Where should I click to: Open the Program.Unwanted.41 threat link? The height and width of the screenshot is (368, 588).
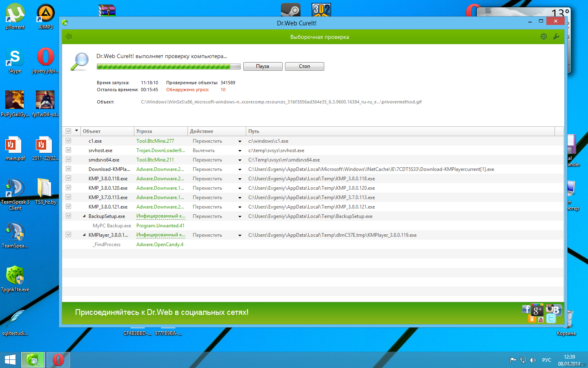[160, 226]
